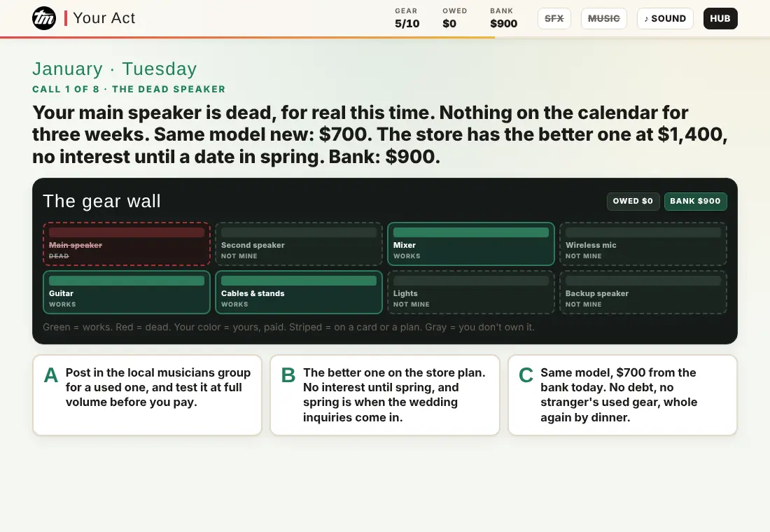Toggle the SFX sound effects button
Image resolution: width=770 pixels, height=532 pixels.
tap(554, 19)
